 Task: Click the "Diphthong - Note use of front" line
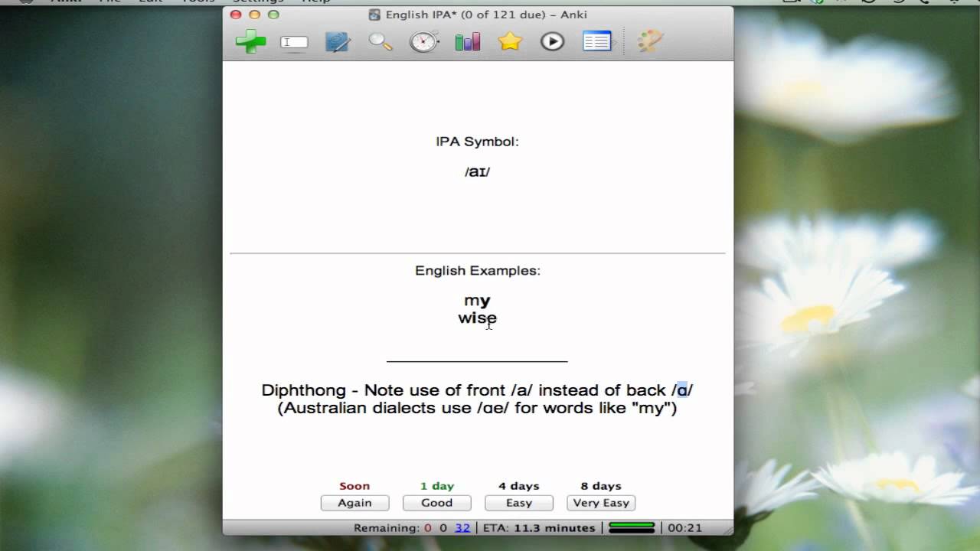point(477,390)
